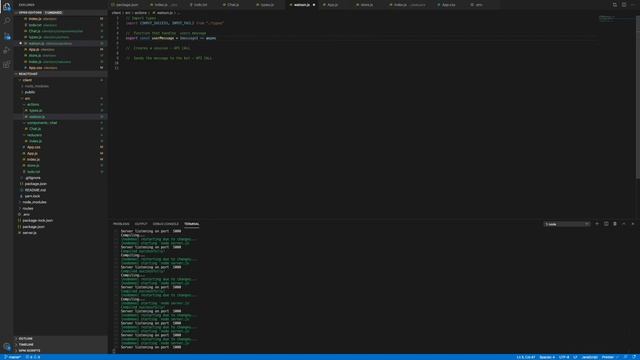The width and height of the screenshot is (640, 360).
Task: Open the terminal selector dropdown showing node
Action: [567, 224]
